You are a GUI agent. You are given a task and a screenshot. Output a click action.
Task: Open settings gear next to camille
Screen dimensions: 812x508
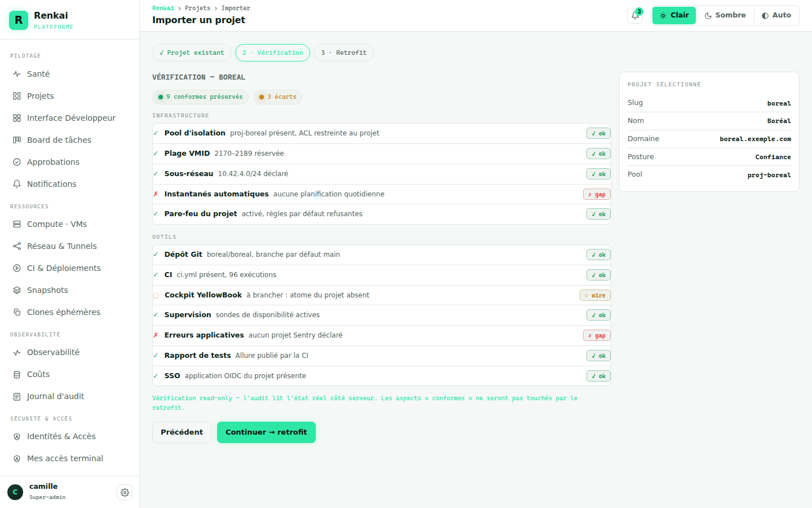coord(125,492)
